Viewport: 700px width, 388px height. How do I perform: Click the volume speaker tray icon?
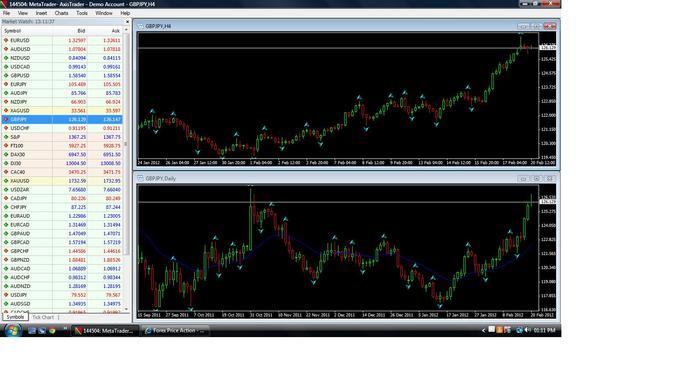click(528, 330)
